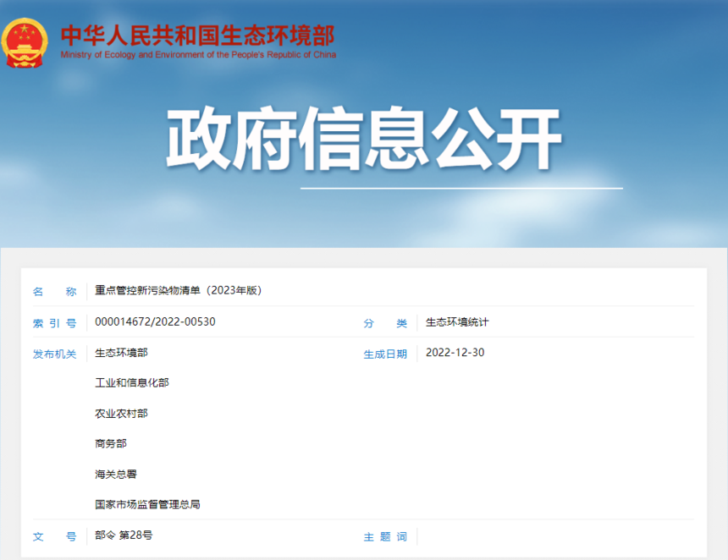This screenshot has height=560, width=728.
Task: Click the 名称 field label
Action: (x=54, y=292)
